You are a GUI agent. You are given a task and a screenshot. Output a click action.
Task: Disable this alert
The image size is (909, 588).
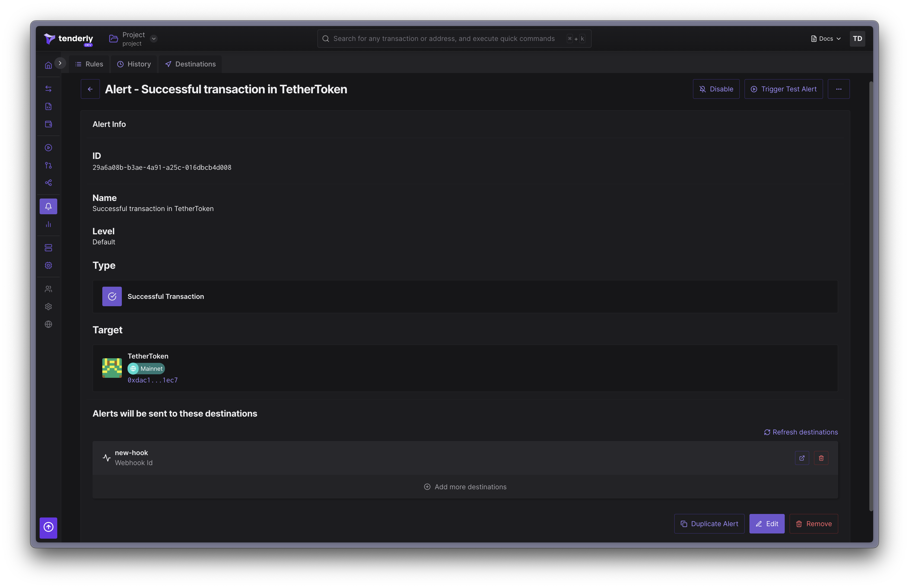[716, 89]
